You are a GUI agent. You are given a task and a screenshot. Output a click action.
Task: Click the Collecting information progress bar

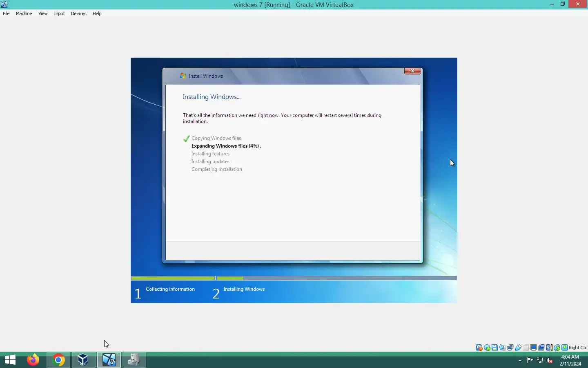tap(173, 278)
